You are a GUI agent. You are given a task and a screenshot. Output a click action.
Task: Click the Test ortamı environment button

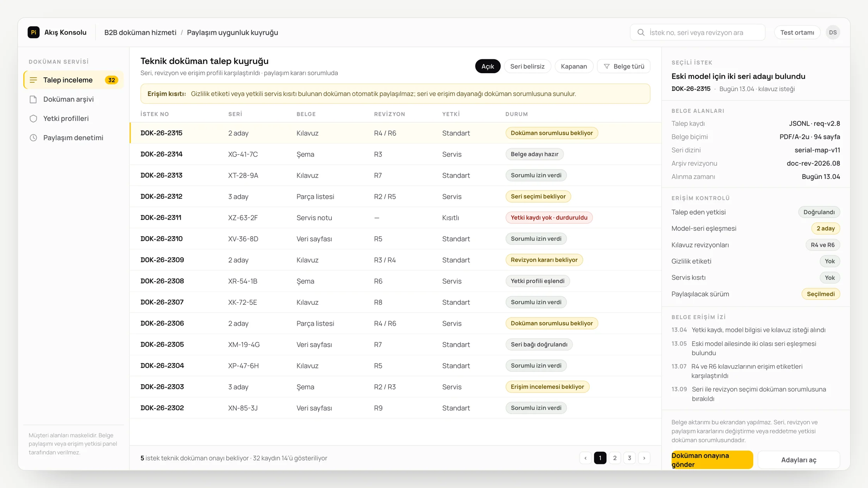[x=797, y=33]
